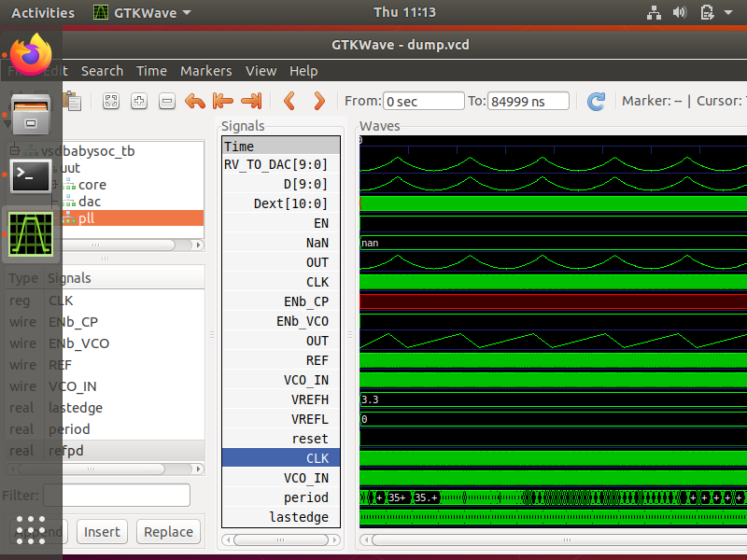Select highlighted CLK signal row
747x560 pixels.
281,457
